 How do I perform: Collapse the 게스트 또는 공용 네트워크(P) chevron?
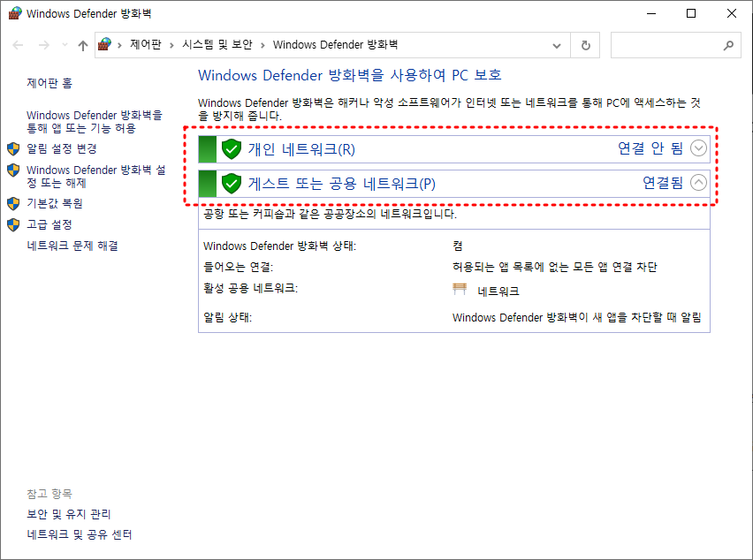pos(698,182)
